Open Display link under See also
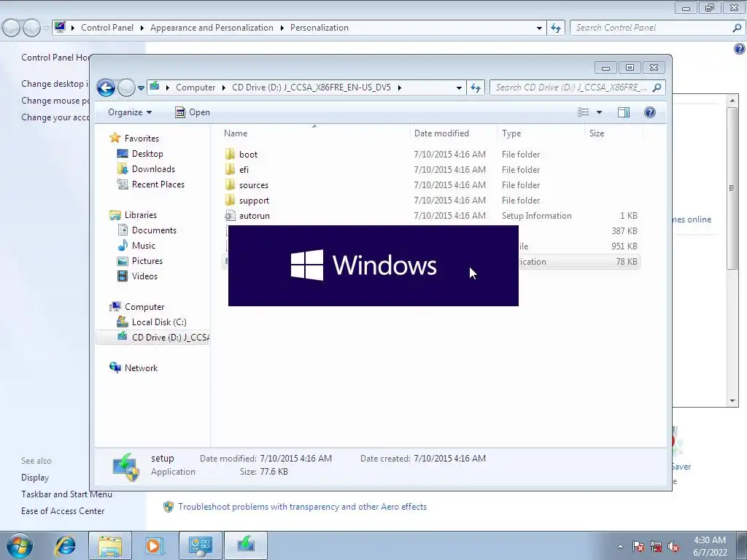The width and height of the screenshot is (747, 560). [35, 478]
